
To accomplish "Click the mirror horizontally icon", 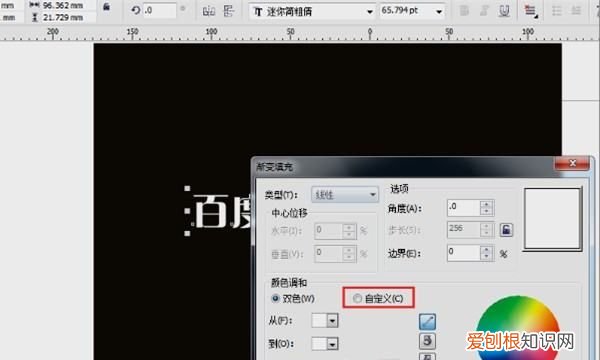I will [209, 11].
